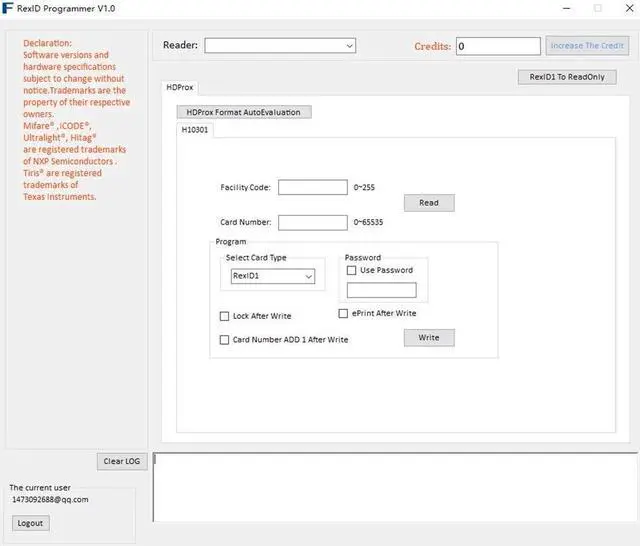Click RexID1 To ReadOnly button
The width and height of the screenshot is (640, 546).
(567, 77)
